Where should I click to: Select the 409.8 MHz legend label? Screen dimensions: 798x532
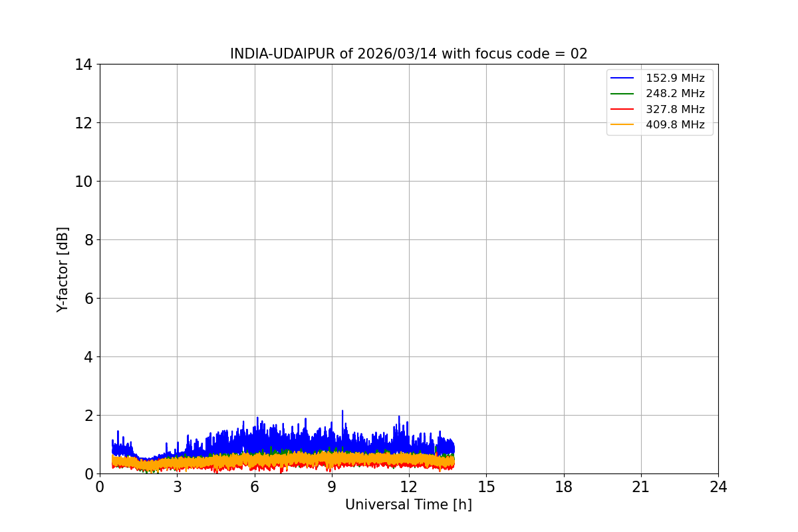click(675, 124)
